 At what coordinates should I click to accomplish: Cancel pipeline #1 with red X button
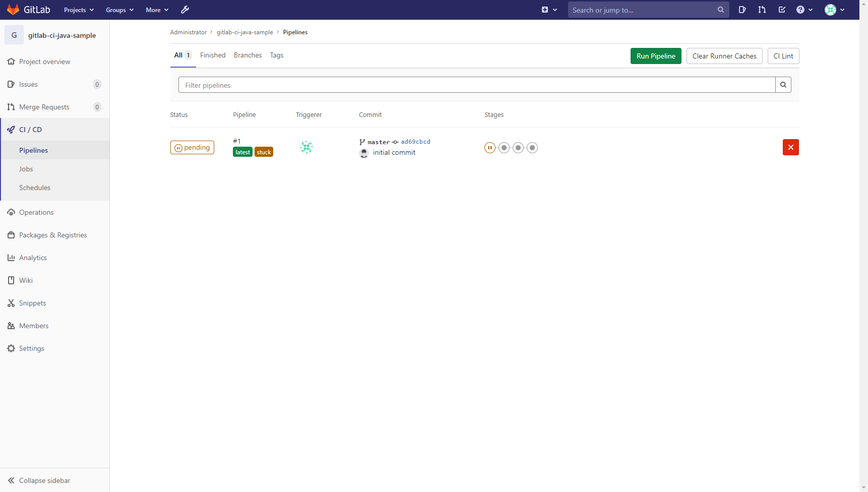point(791,147)
